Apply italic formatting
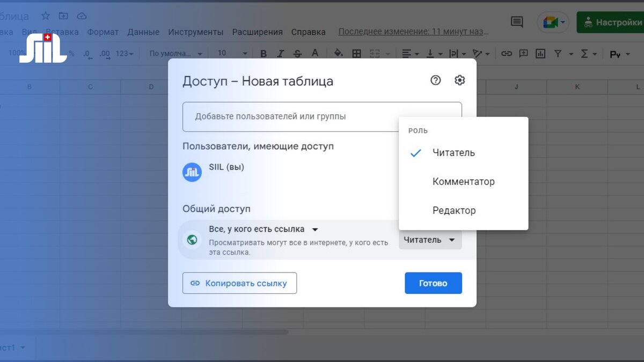644x362 pixels. (280, 53)
